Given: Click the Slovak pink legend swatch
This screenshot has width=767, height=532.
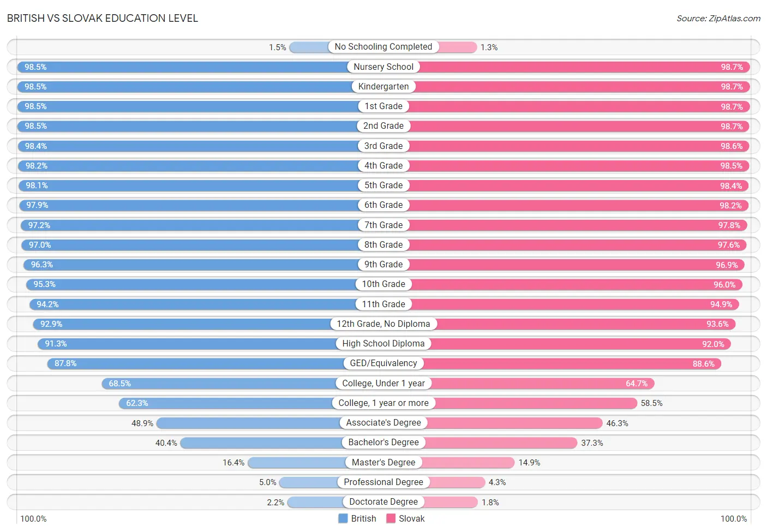Looking at the screenshot, I should pyautogui.click(x=391, y=518).
